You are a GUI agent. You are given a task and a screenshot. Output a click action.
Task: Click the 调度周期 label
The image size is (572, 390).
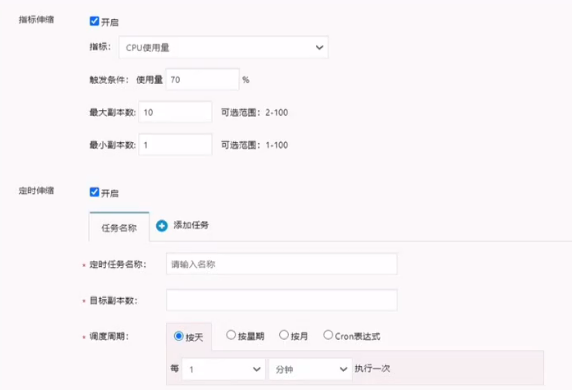[109, 336]
